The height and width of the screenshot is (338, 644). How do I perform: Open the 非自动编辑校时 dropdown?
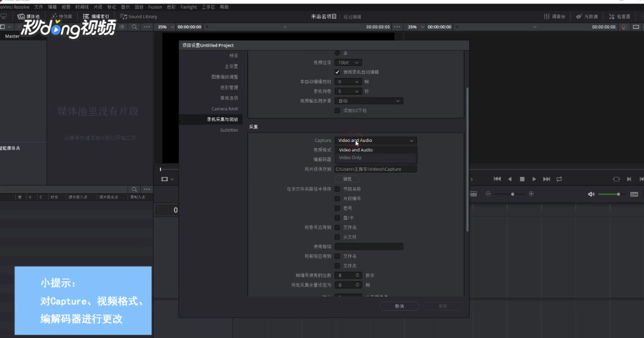pyautogui.click(x=348, y=82)
